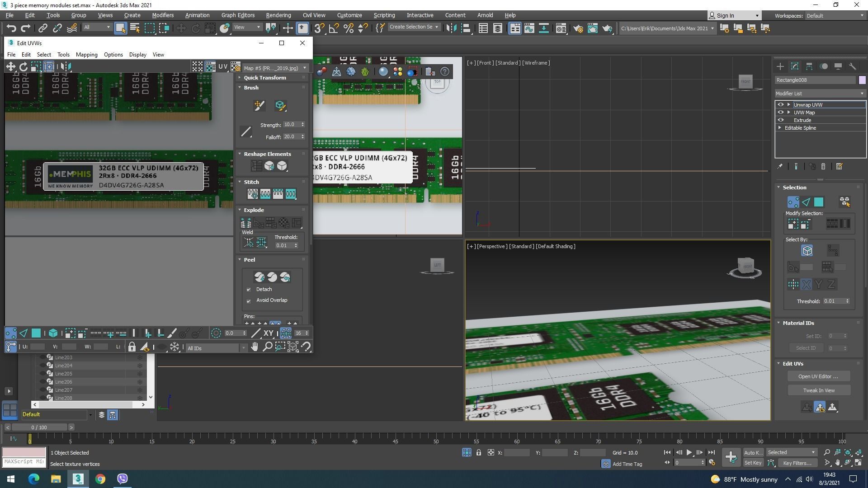
Task: Open the Rendering menu
Action: coord(278,15)
